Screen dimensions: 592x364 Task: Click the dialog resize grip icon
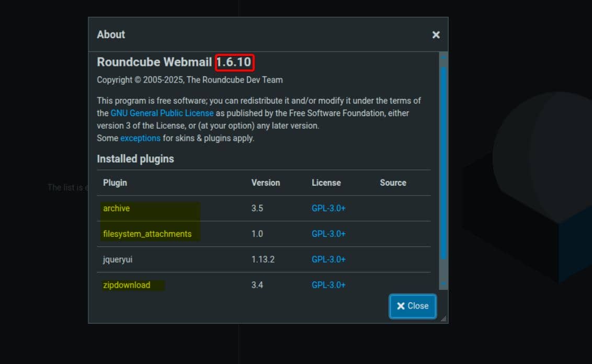pos(443,318)
